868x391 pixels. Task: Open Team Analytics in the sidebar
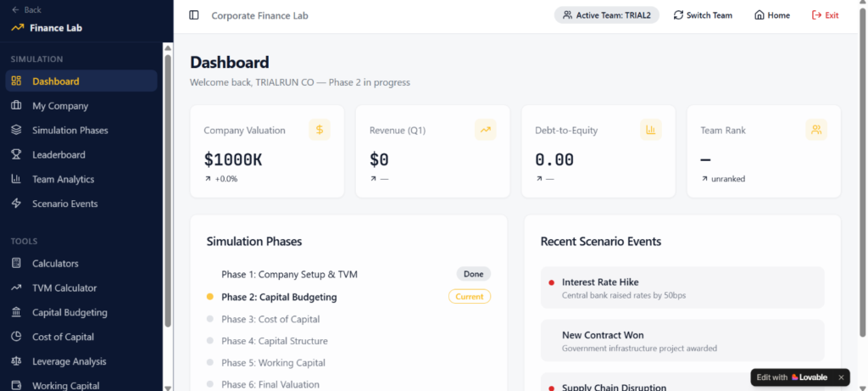(x=63, y=179)
